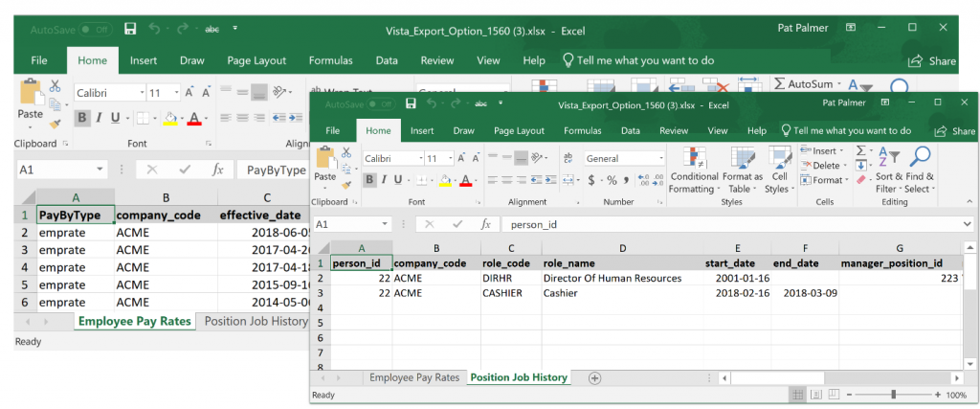This screenshot has height=409, width=980.
Task: Select Position Job History sheet in back window
Action: tap(256, 322)
